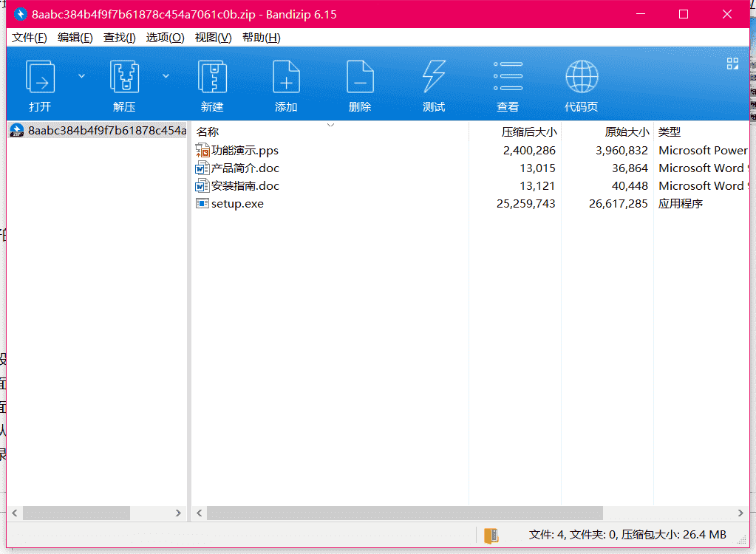
Task: Click tree pane scroll right arrow
Action: pyautogui.click(x=178, y=513)
